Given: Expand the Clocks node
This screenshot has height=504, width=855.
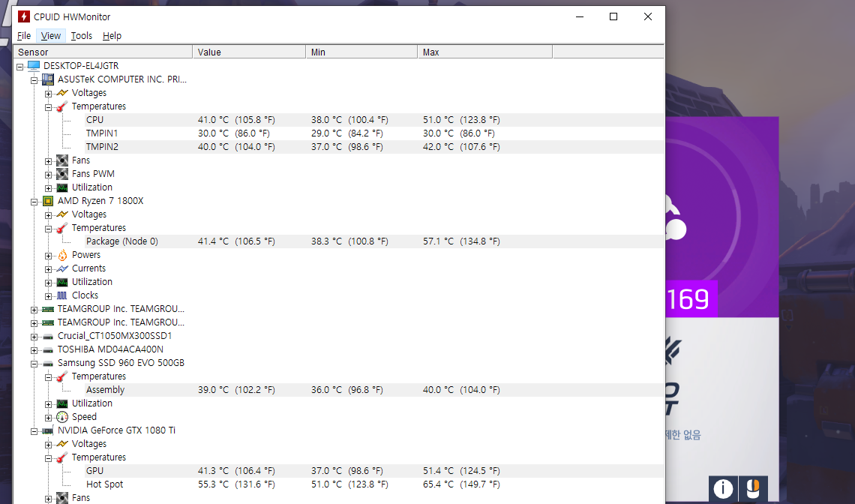Looking at the screenshot, I should coord(49,296).
